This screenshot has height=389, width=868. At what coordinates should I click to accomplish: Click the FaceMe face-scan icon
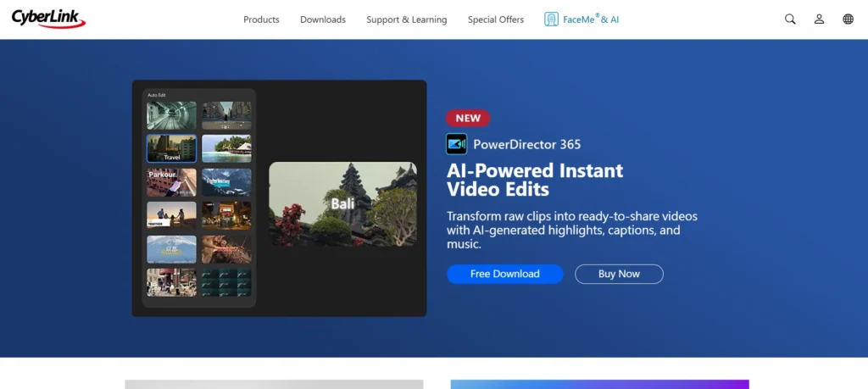pos(551,19)
